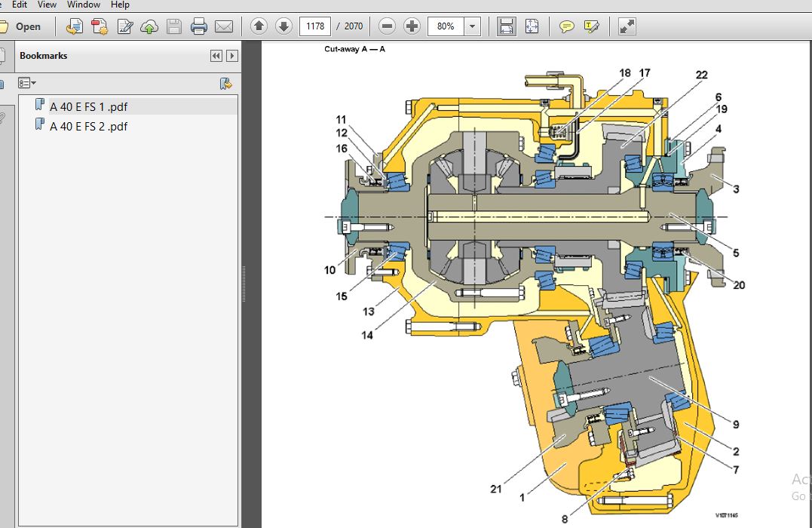Open the zoom percentage dropdown arrow

pos(472,26)
